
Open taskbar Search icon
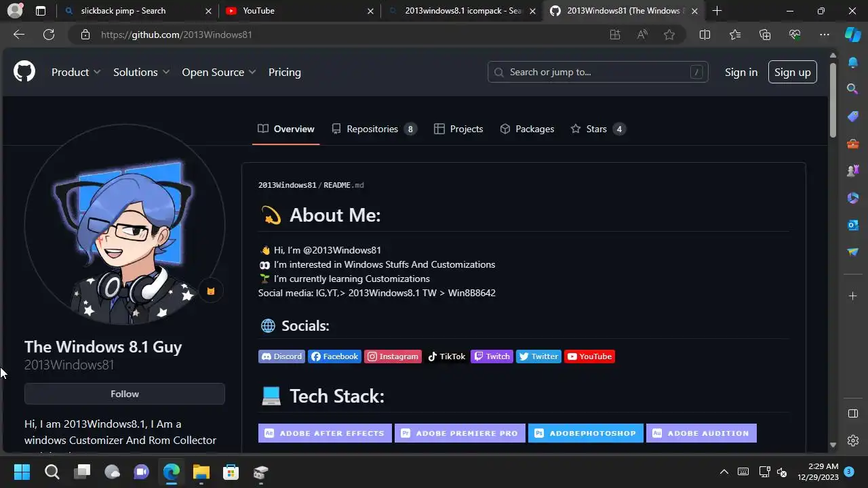tap(52, 472)
